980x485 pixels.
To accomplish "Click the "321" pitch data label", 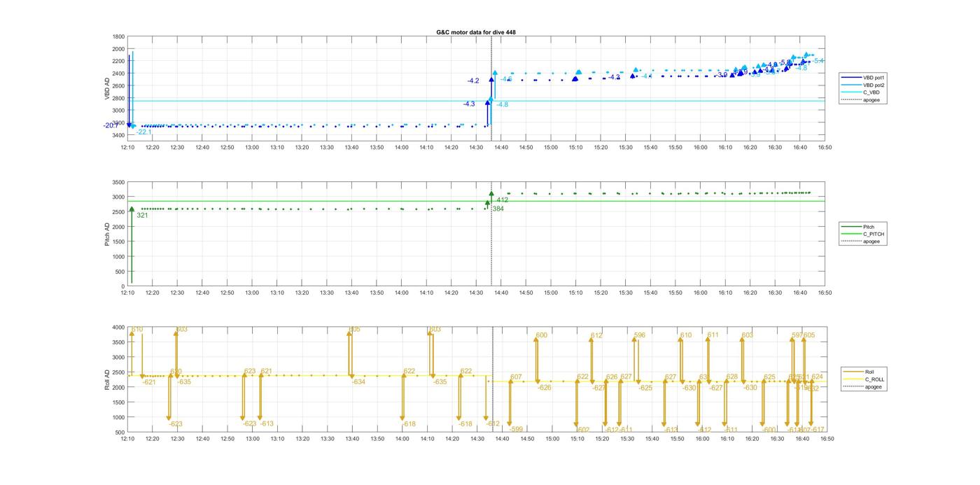I will point(142,216).
